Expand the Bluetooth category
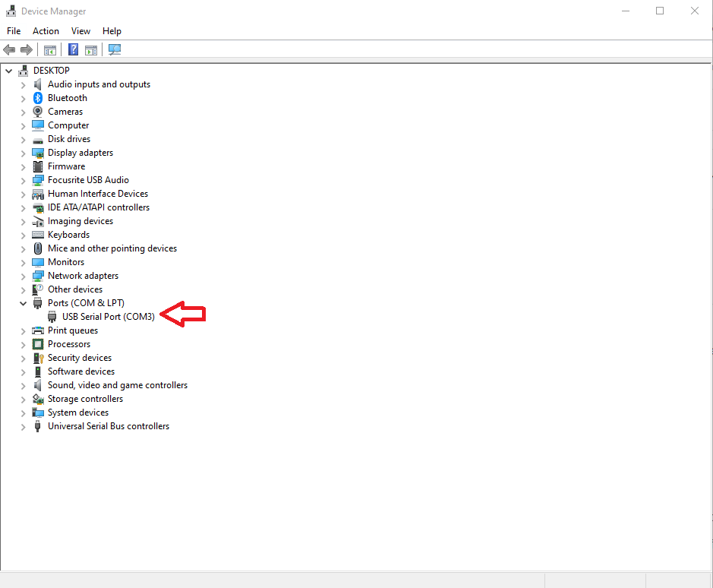The image size is (713, 588). [x=24, y=99]
